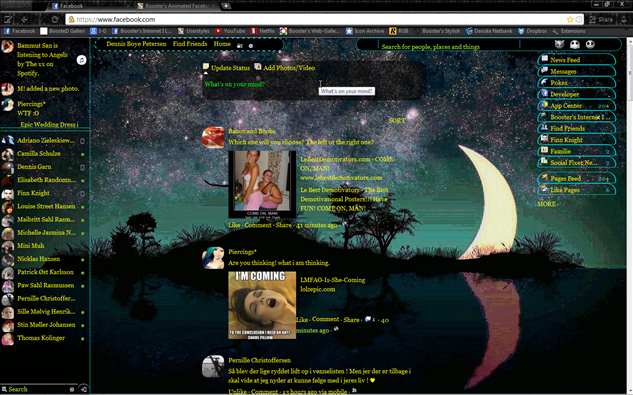The width and height of the screenshot is (633, 395).
Task: Open the Extensions bookmark
Action: point(569,31)
